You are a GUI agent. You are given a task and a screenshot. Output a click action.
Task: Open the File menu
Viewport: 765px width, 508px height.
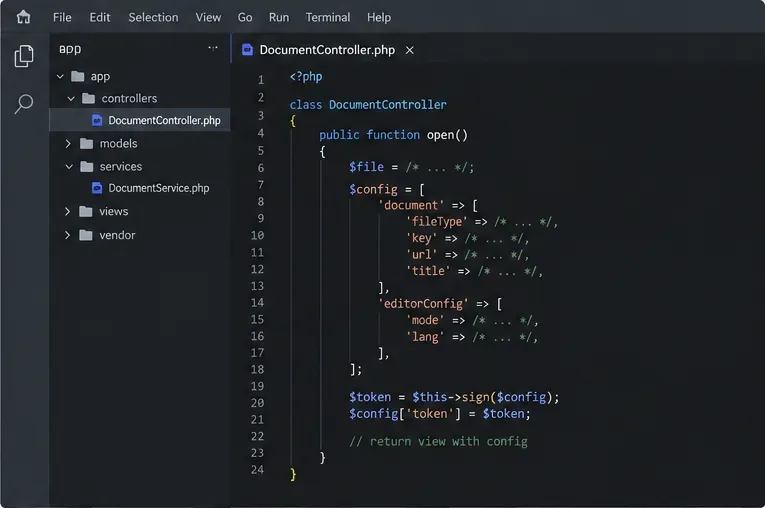(62, 18)
